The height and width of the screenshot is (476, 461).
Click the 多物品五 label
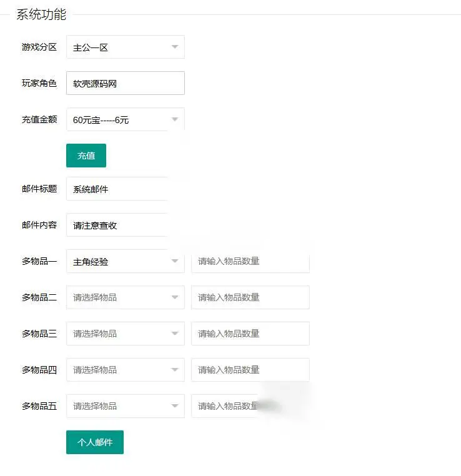(x=39, y=406)
